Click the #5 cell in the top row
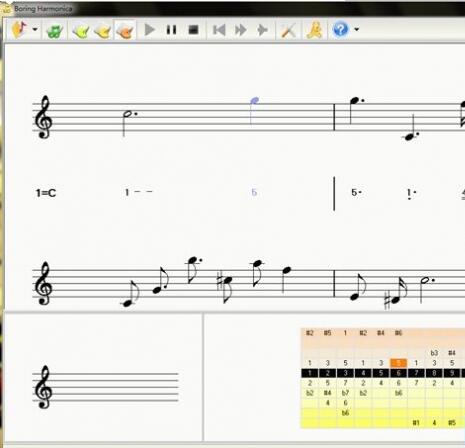 [327, 333]
